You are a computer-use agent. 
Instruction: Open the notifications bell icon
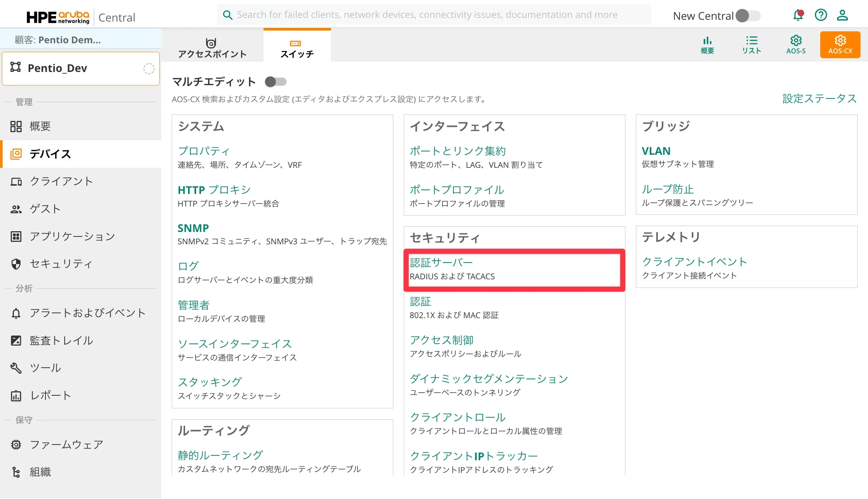click(x=798, y=15)
